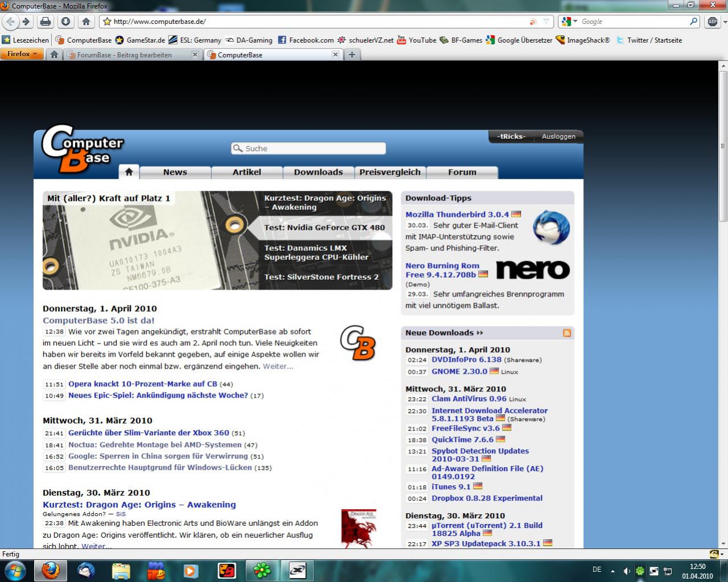Open the Windows Start button
The height and width of the screenshot is (582, 728).
[15, 570]
